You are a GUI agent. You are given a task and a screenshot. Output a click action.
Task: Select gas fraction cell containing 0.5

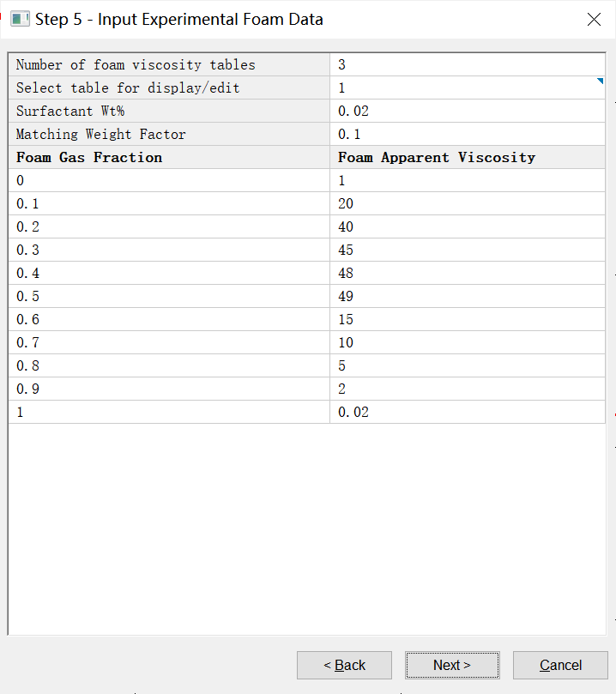169,296
